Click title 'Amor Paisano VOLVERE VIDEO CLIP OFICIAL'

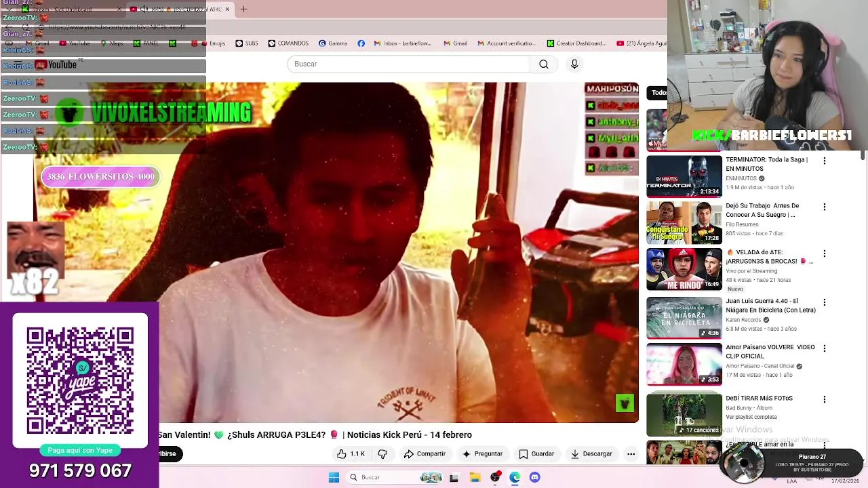(770, 351)
